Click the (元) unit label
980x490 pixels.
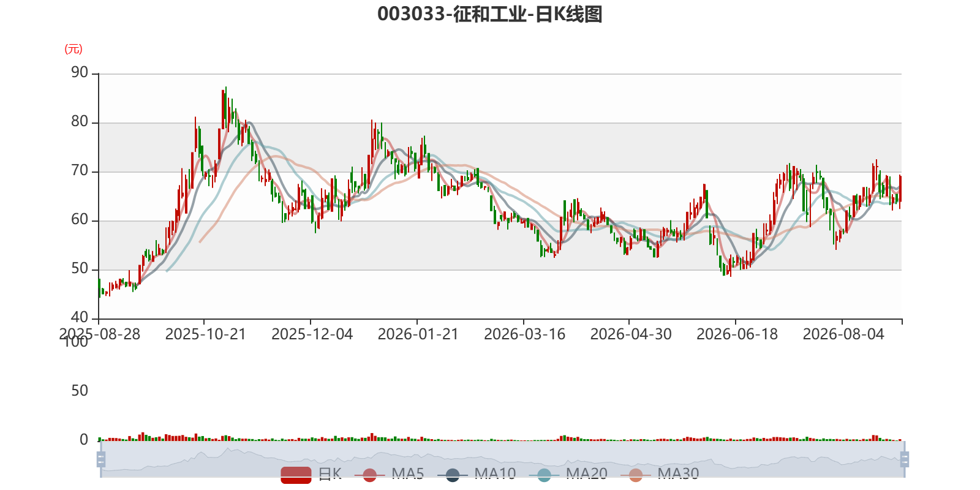pyautogui.click(x=73, y=49)
